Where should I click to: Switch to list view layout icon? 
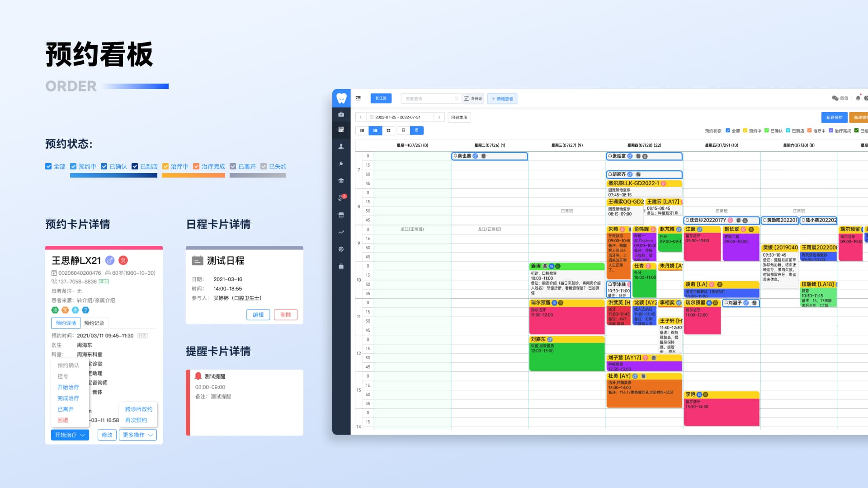[362, 131]
